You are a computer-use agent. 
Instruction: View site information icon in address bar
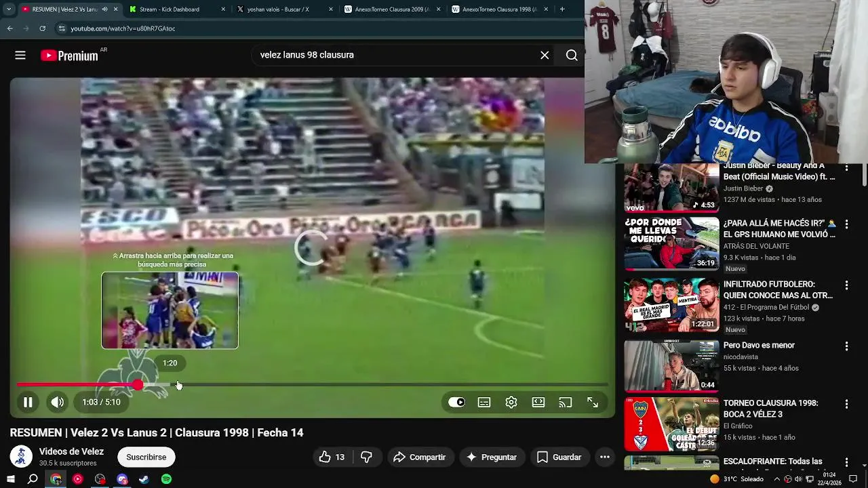(62, 28)
